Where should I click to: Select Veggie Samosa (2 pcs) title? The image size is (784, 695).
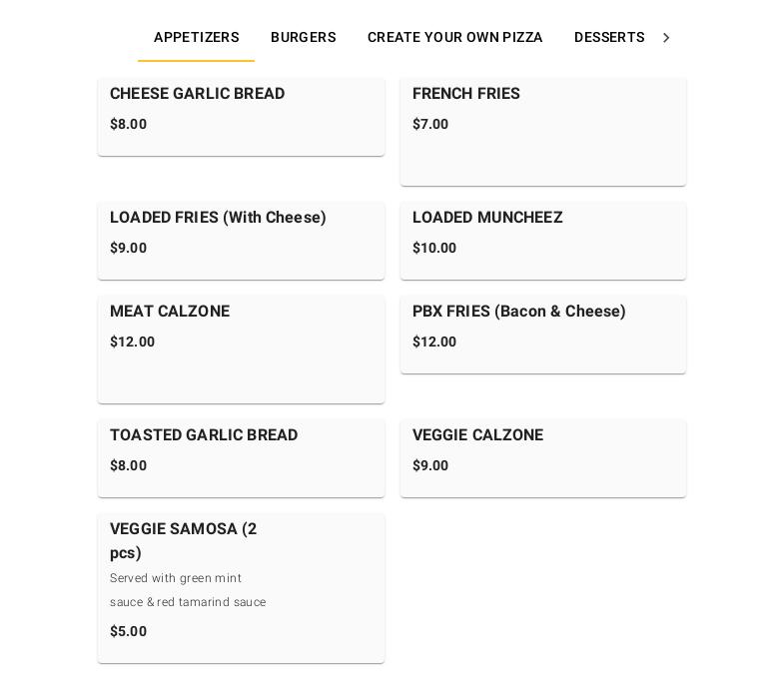(x=183, y=540)
